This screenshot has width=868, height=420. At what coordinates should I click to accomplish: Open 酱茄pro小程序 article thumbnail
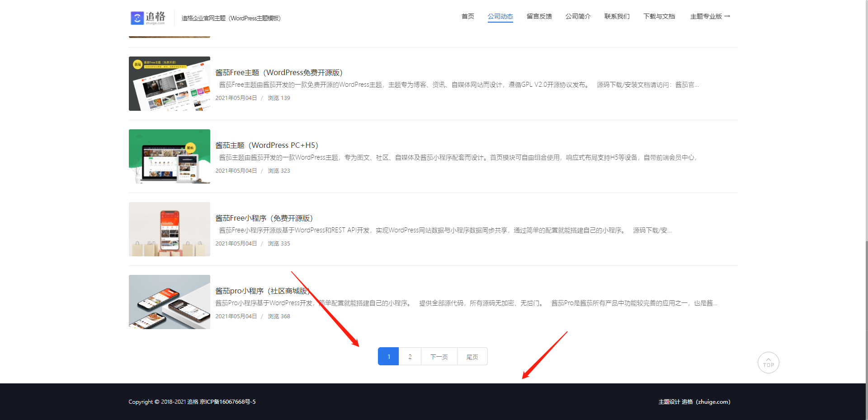click(x=170, y=302)
